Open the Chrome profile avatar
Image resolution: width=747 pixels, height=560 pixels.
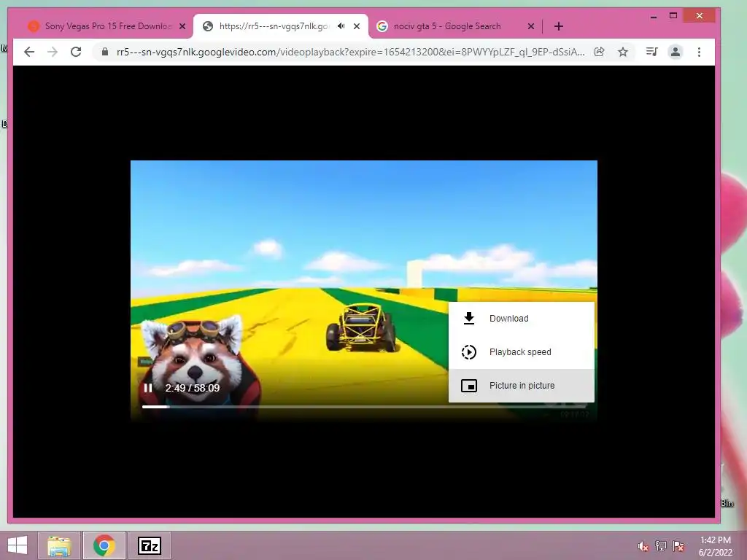pos(675,52)
